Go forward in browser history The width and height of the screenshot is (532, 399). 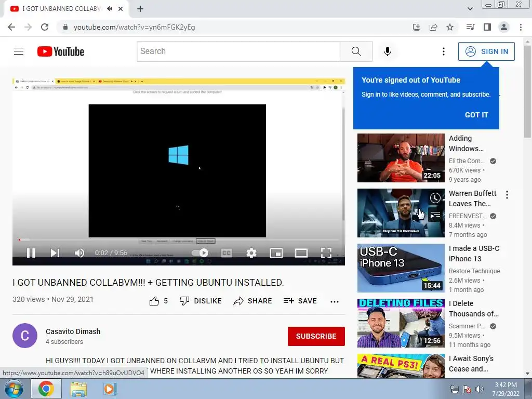tap(28, 27)
